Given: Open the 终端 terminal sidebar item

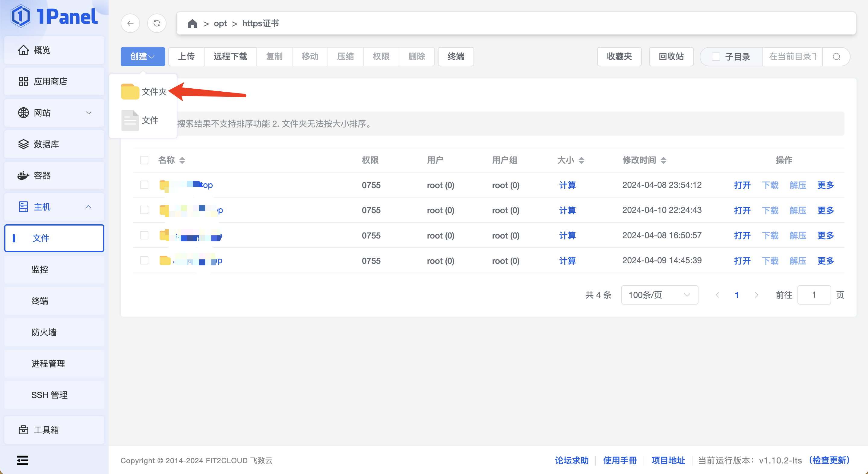Looking at the screenshot, I should pos(54,301).
